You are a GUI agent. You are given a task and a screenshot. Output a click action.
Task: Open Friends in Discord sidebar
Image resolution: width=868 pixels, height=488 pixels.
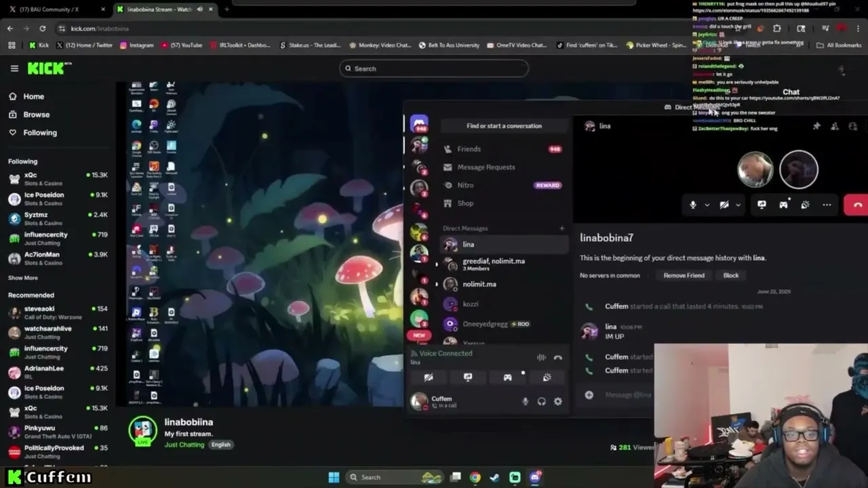point(503,149)
